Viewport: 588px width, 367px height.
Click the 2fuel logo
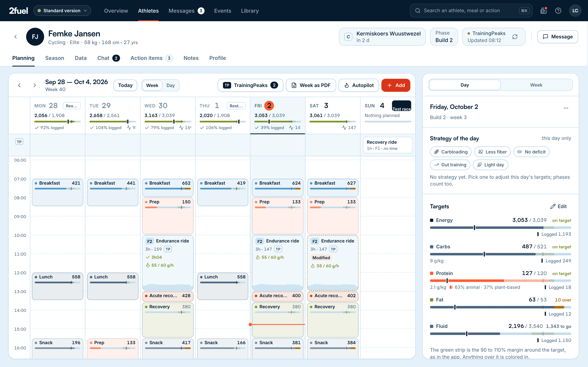[x=19, y=11]
